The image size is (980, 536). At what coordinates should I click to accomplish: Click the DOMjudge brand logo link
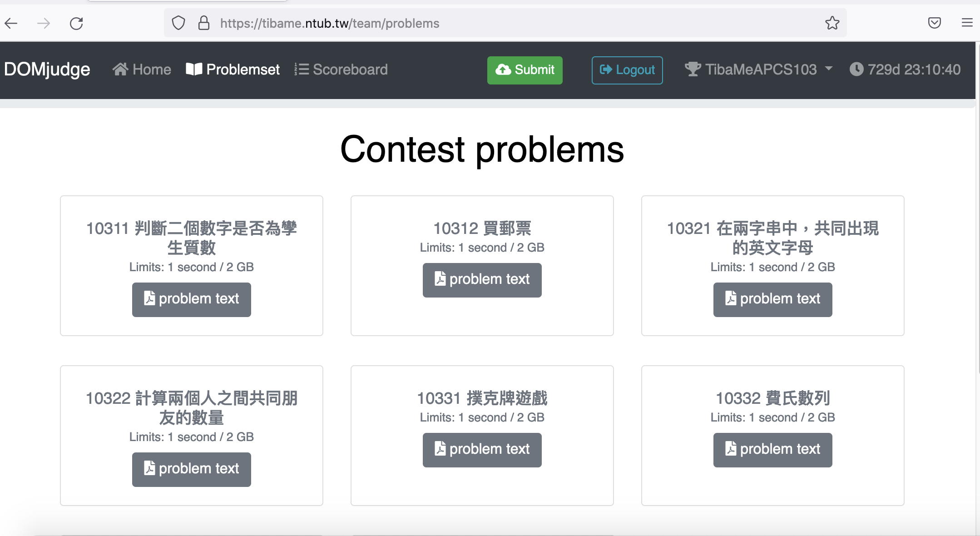coord(47,69)
